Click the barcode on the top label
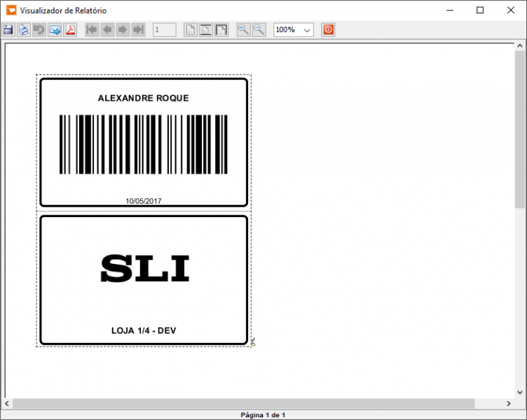The image size is (527, 420). 144,144
